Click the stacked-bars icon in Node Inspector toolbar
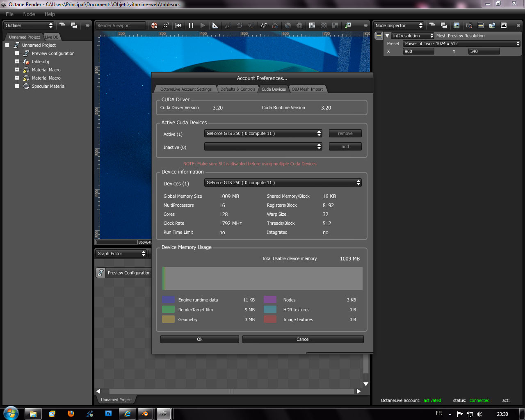This screenshot has height=420, width=525. (x=432, y=25)
